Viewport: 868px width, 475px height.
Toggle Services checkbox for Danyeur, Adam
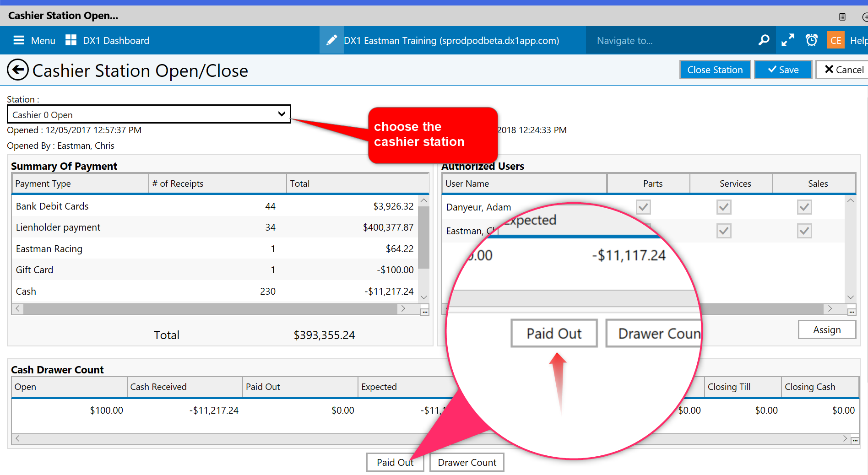(724, 207)
